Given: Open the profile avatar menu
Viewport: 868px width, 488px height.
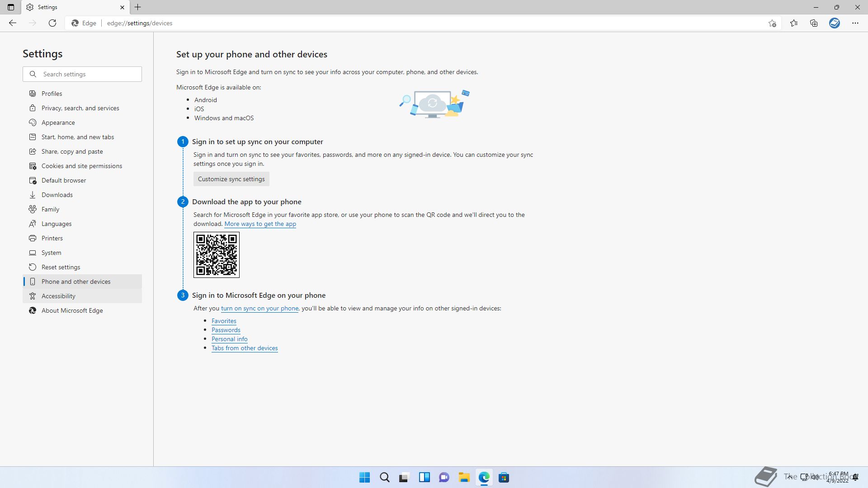Looking at the screenshot, I should (835, 23).
